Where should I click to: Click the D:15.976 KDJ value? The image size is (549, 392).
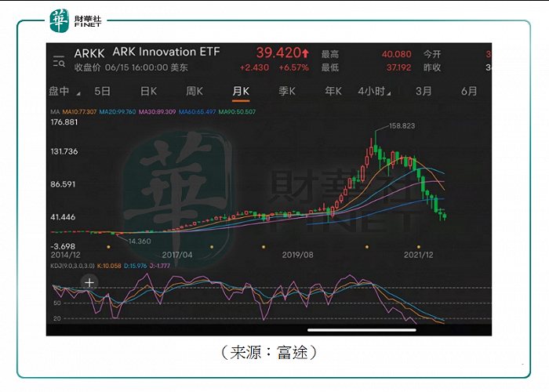[x=135, y=266]
